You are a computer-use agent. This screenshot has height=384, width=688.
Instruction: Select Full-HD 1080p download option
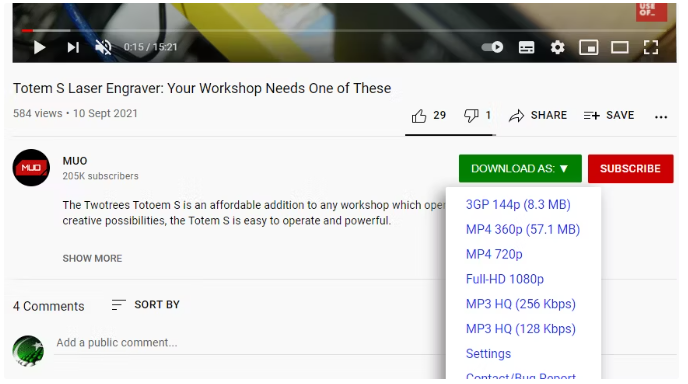[505, 279]
